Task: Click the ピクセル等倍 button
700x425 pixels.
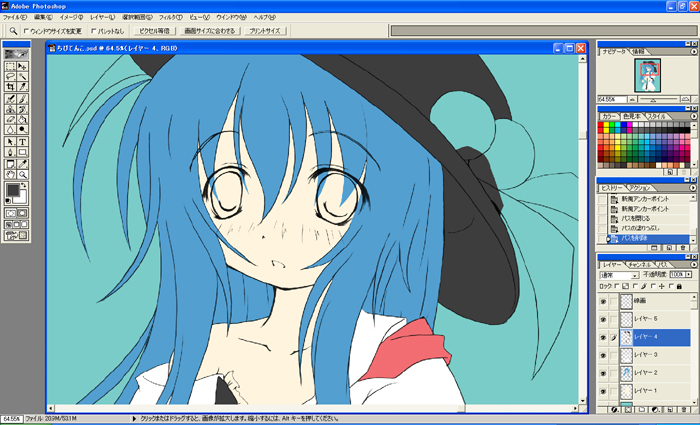Action: point(154,31)
